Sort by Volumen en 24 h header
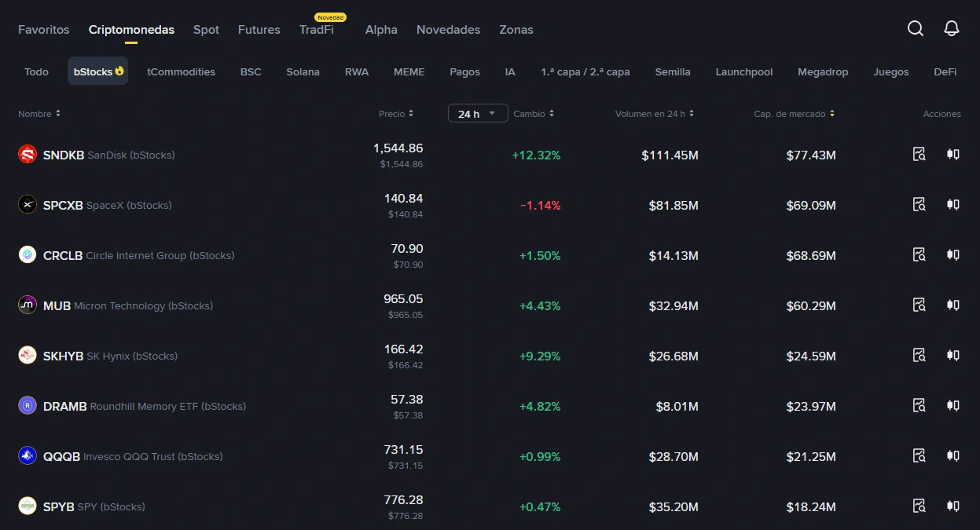The width and height of the screenshot is (980, 530). click(x=655, y=114)
